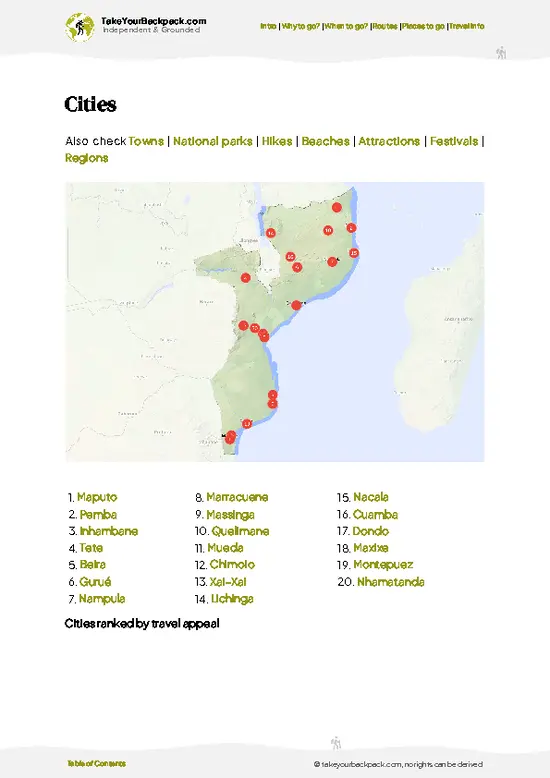The image size is (550, 778).
Task: Click the 'Cities ranked by travel appeal' caption
Action: 142,624
